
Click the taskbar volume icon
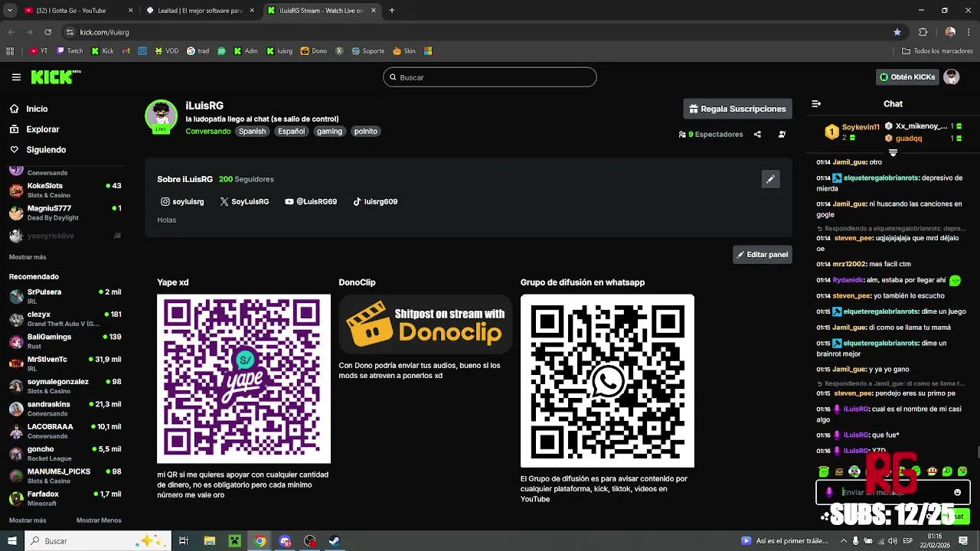pos(893,541)
